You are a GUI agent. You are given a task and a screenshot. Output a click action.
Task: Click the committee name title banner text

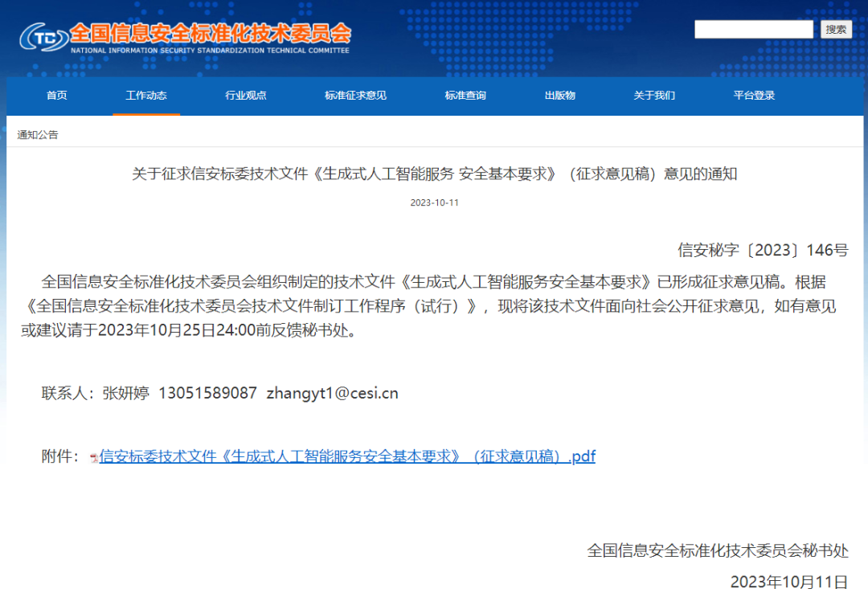(x=211, y=33)
